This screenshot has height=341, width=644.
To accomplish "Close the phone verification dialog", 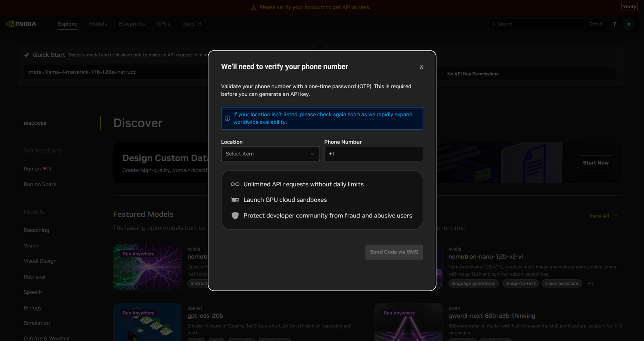I will pyautogui.click(x=421, y=67).
